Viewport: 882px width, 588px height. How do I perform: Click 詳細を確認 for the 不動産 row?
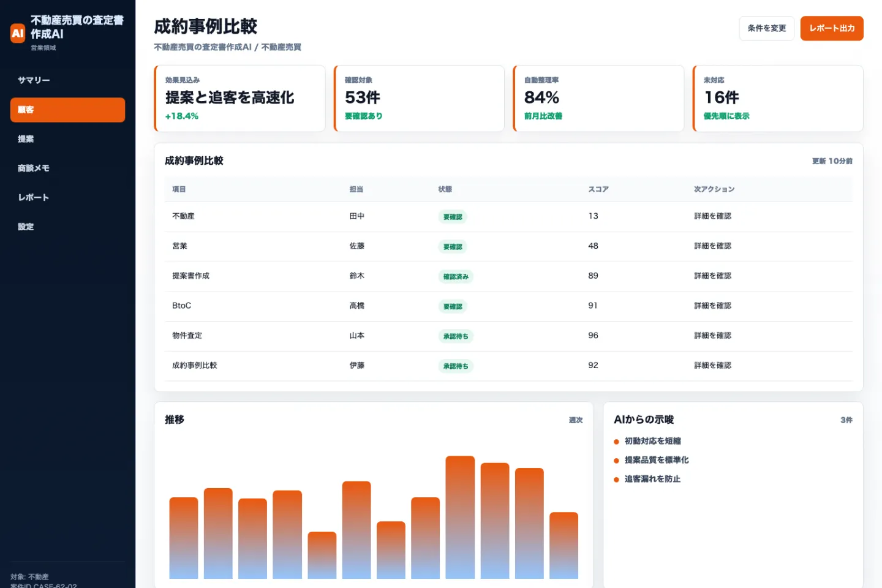[712, 216]
